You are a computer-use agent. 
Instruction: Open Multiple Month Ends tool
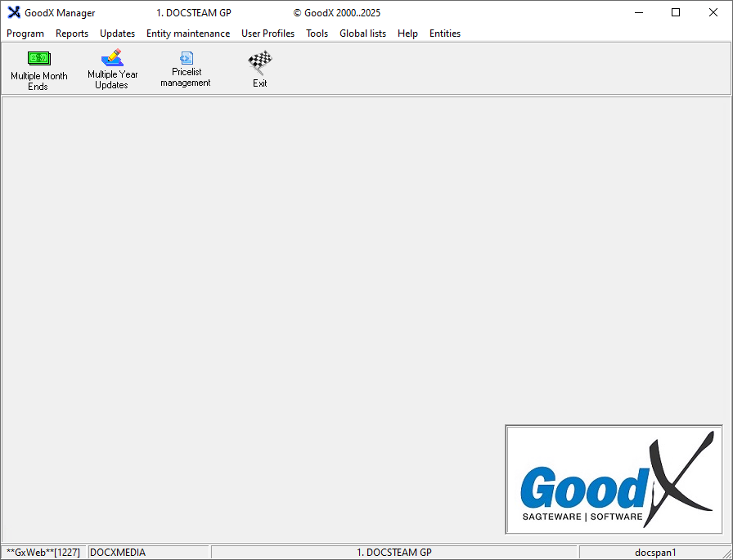click(x=38, y=70)
